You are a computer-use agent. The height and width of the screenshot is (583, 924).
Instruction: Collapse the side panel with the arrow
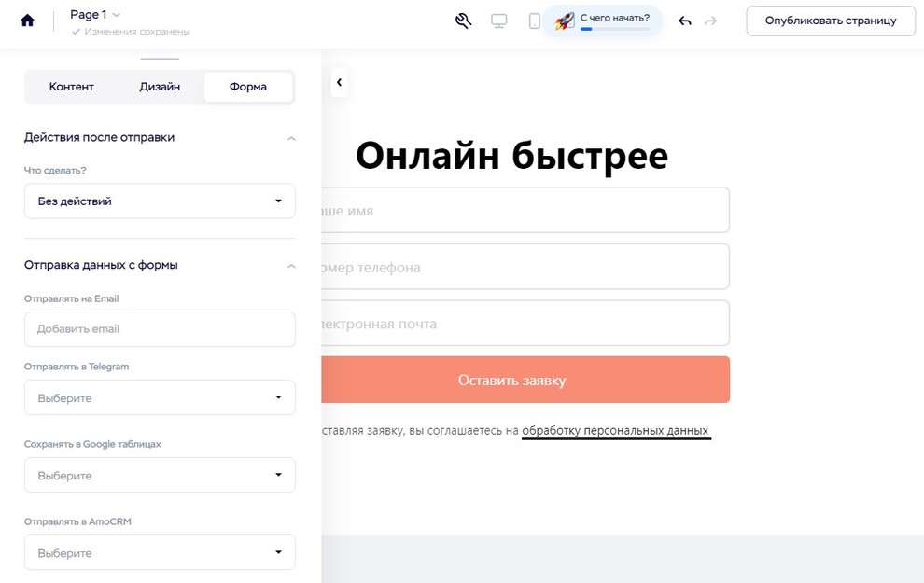tap(339, 82)
